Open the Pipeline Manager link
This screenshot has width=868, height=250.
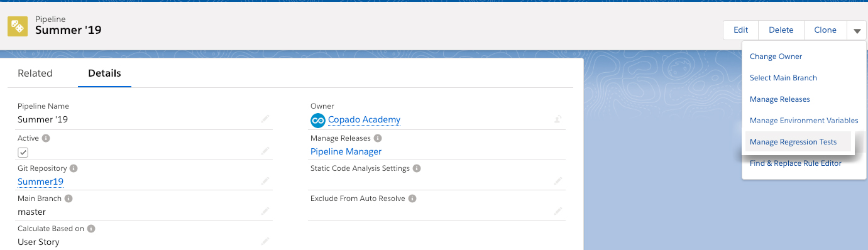(346, 151)
